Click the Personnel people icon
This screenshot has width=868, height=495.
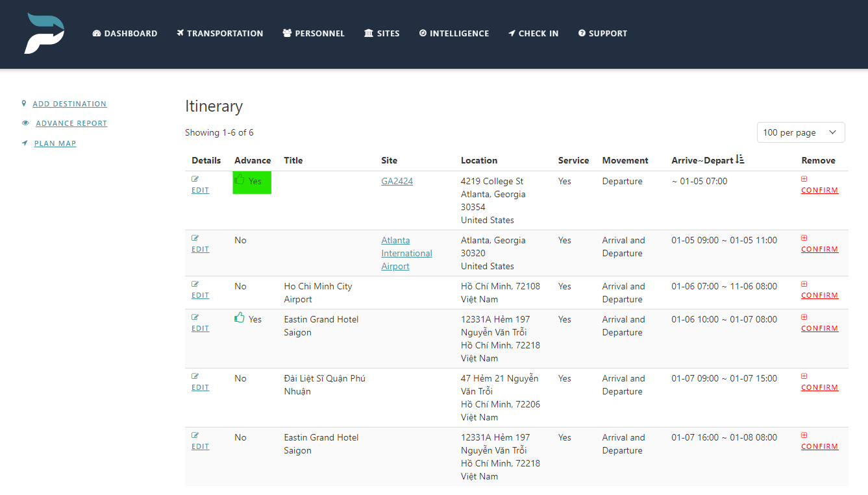tap(286, 33)
